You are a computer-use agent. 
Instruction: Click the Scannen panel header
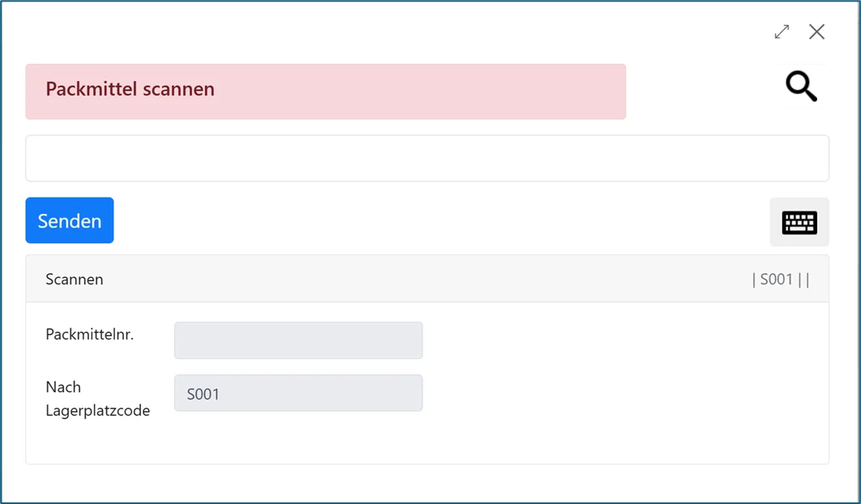click(x=427, y=280)
